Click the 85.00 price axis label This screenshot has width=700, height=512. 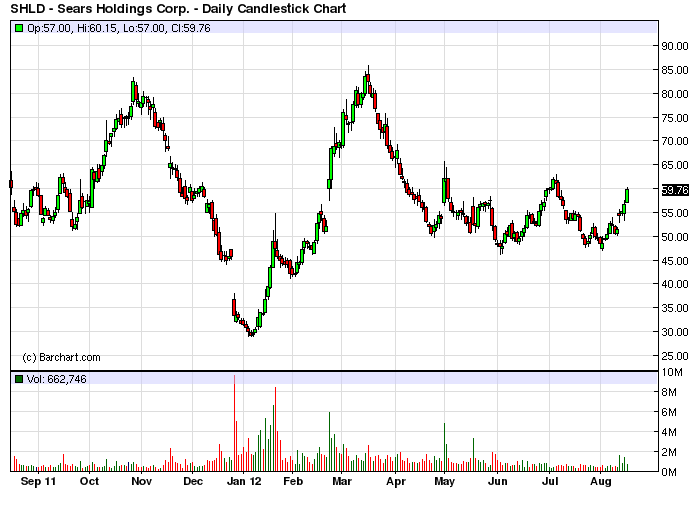pyautogui.click(x=675, y=70)
